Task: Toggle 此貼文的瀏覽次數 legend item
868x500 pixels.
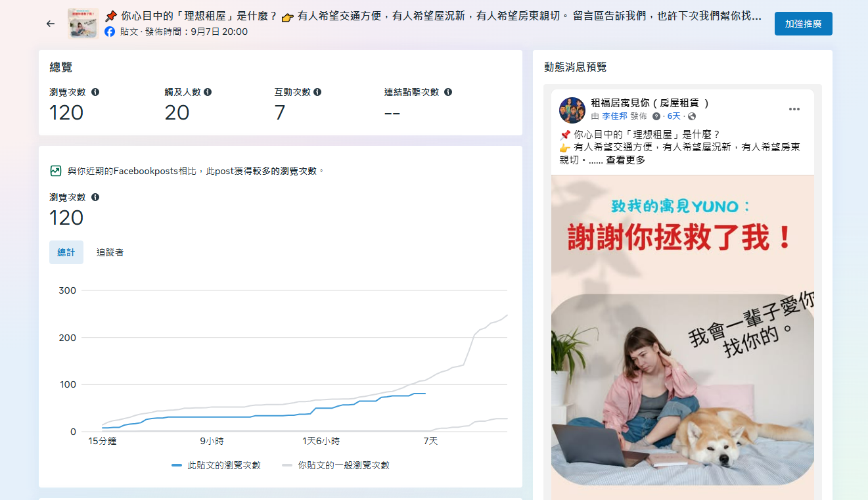Action: tap(216, 465)
